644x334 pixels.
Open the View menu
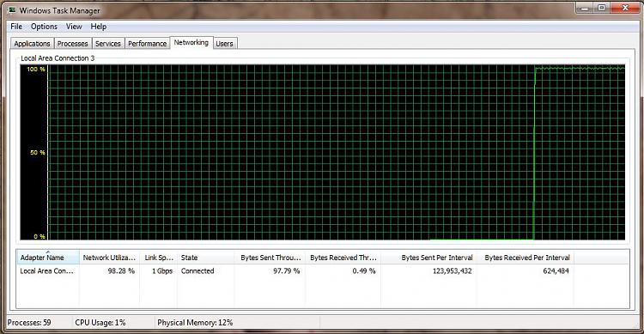(x=74, y=27)
